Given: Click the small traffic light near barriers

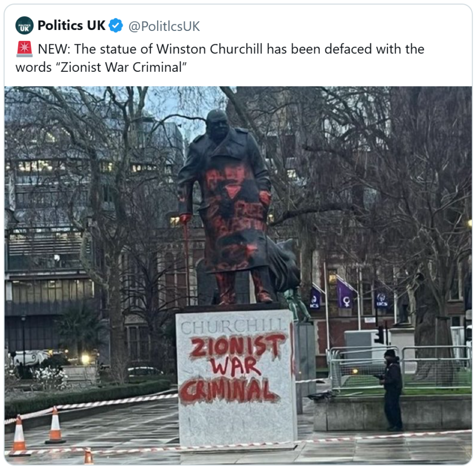Looking at the screenshot, I should 379,335.
